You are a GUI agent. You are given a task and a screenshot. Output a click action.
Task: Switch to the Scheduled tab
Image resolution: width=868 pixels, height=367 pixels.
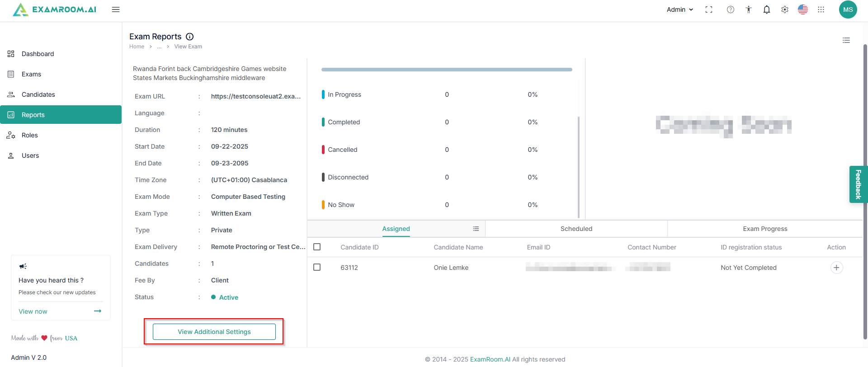coord(576,229)
